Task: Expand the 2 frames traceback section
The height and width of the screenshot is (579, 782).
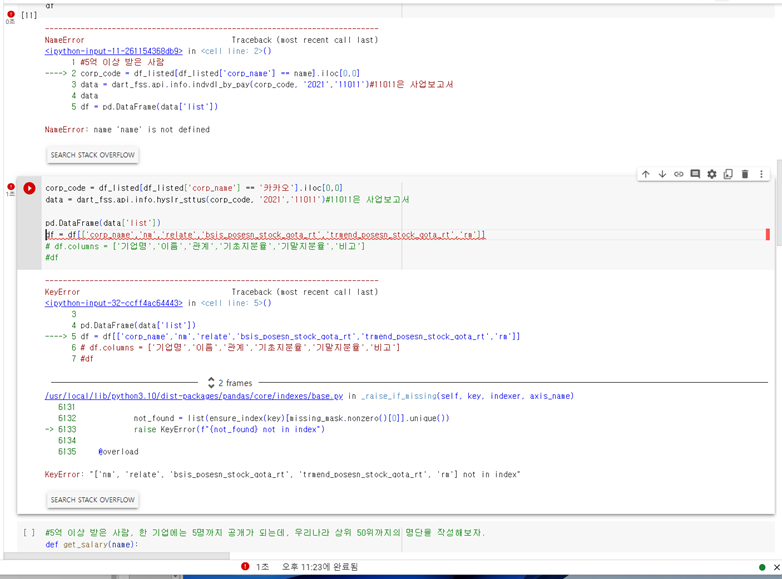Action: [230, 383]
